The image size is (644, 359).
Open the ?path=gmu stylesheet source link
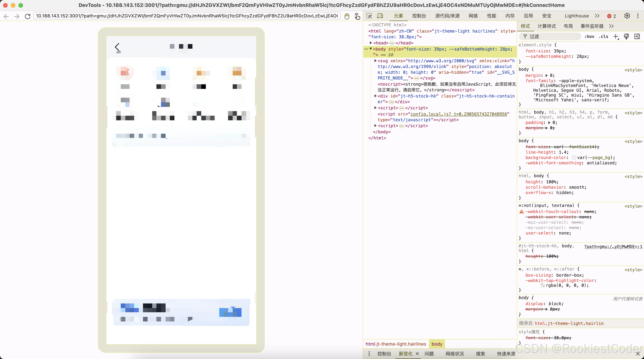(613, 247)
